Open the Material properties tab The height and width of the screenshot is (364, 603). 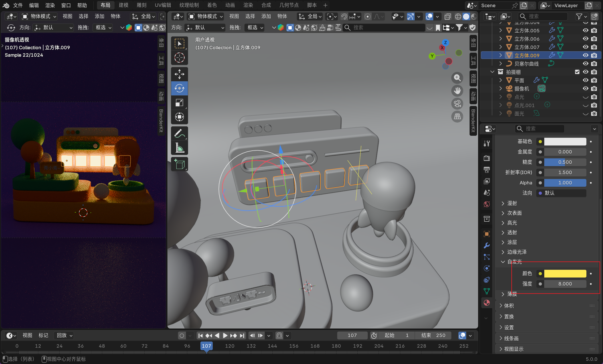(486, 303)
